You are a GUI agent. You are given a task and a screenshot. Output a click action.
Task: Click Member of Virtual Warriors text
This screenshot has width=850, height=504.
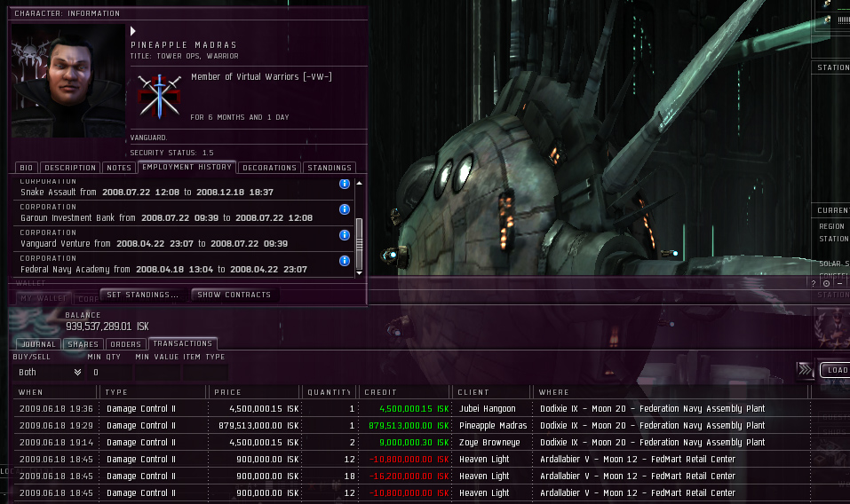261,77
